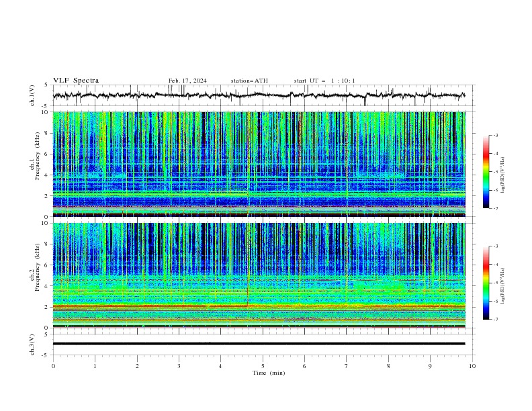
Task: Click the log(PSD) label beside ch.2 colorbar
Action: point(502,286)
